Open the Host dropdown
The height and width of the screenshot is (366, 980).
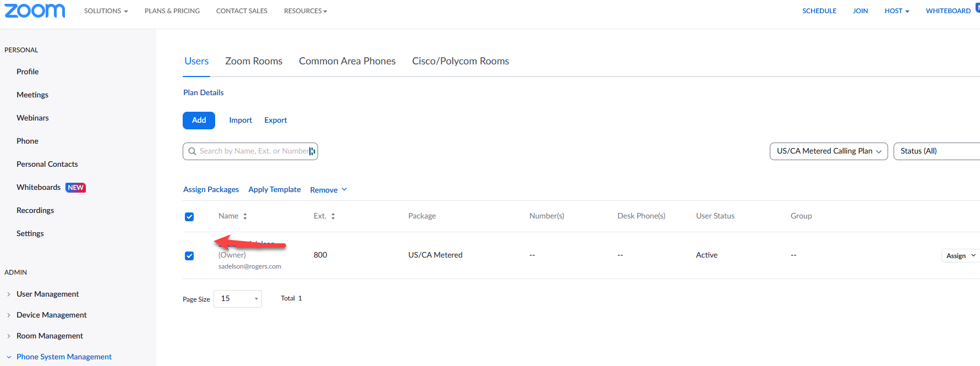point(896,11)
